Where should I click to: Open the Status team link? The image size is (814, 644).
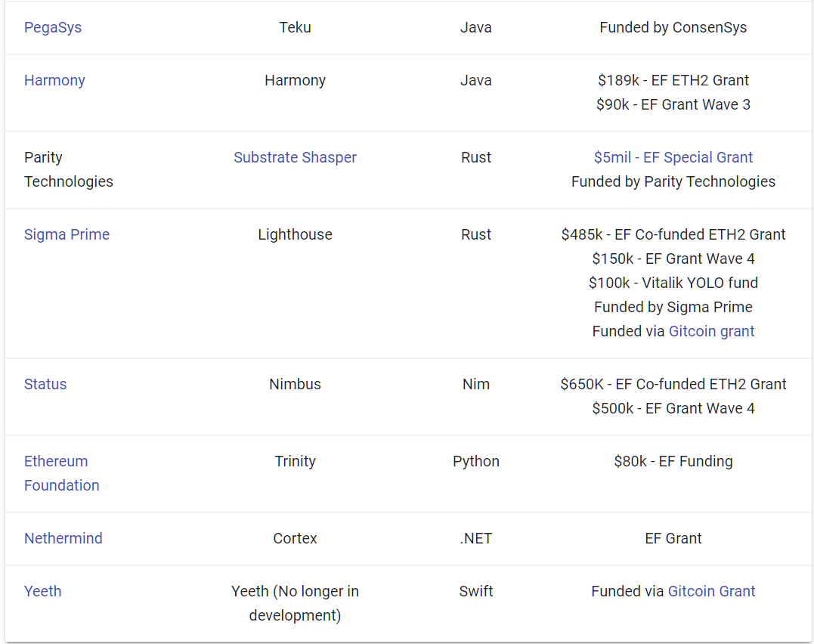click(45, 384)
